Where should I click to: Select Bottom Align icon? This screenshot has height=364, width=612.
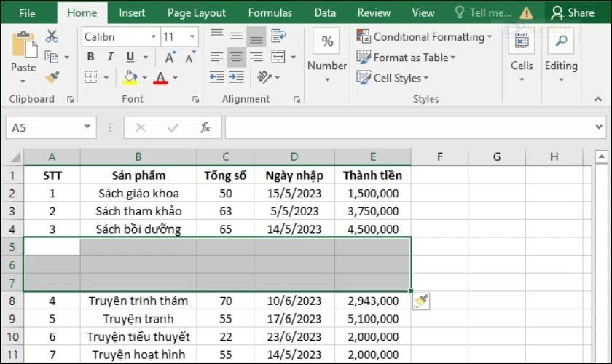click(x=256, y=37)
